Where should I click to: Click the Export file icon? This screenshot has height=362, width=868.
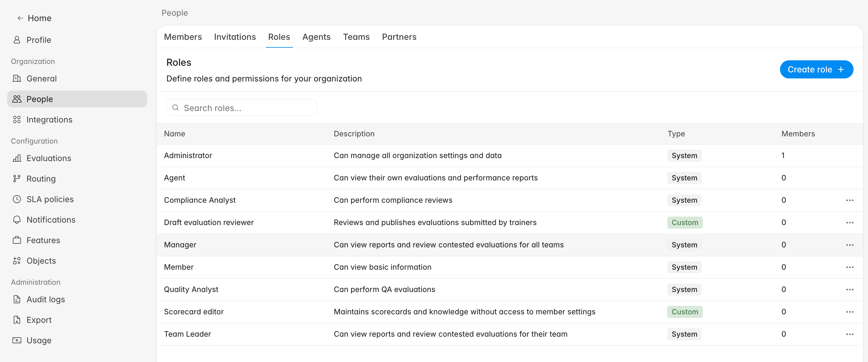click(17, 320)
